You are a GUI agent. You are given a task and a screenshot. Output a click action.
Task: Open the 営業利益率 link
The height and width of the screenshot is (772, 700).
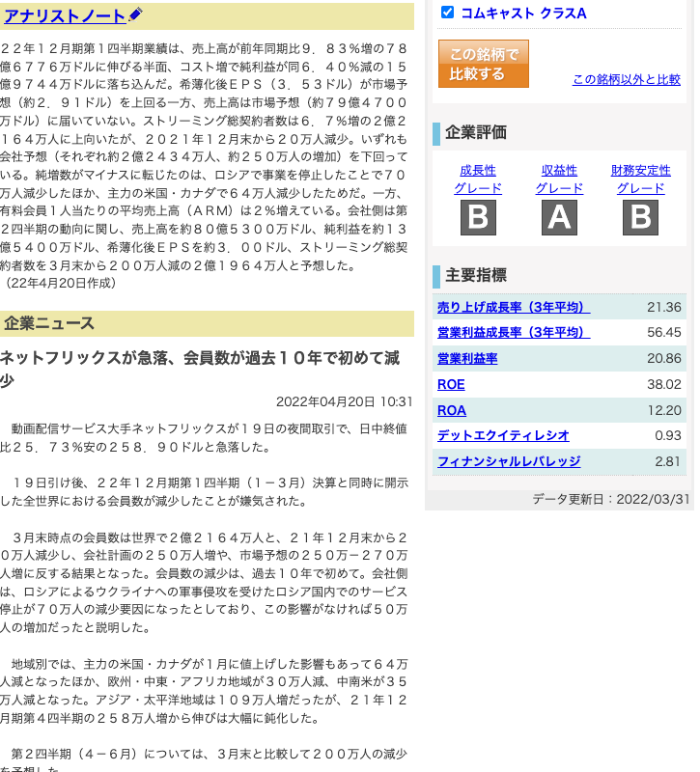[467, 358]
